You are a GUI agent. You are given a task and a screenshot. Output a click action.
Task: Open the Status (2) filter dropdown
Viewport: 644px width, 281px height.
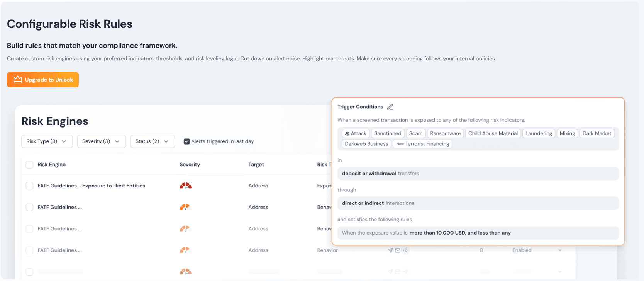(153, 141)
